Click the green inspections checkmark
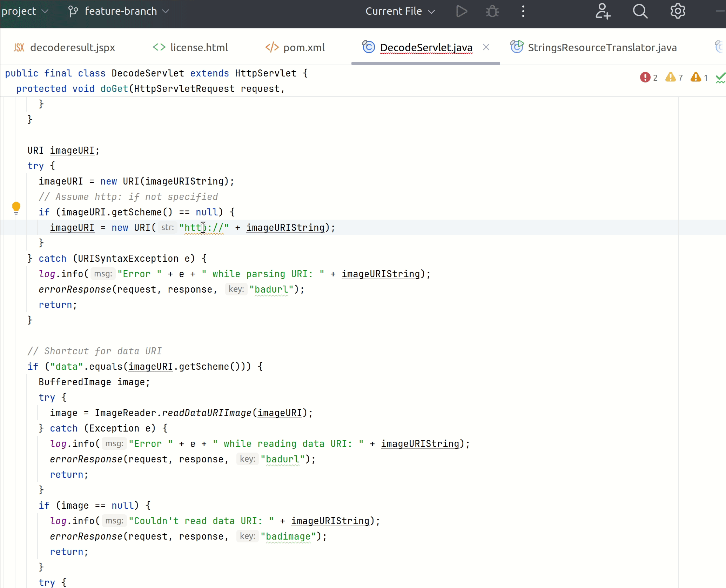 point(720,77)
